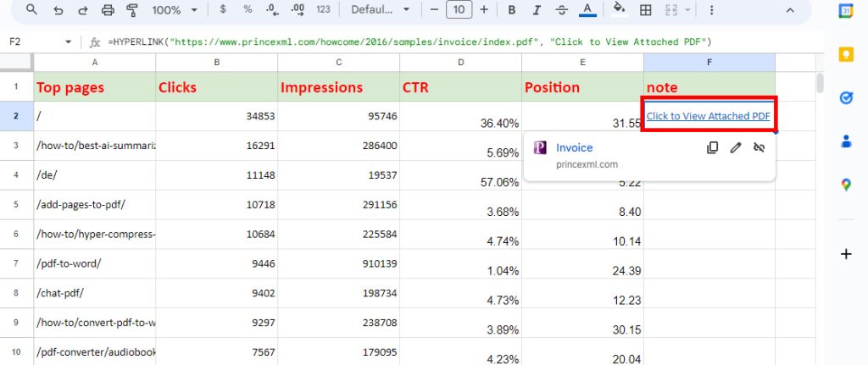This screenshot has height=365, width=868.
Task: Open the Default font dropdown
Action: click(380, 10)
